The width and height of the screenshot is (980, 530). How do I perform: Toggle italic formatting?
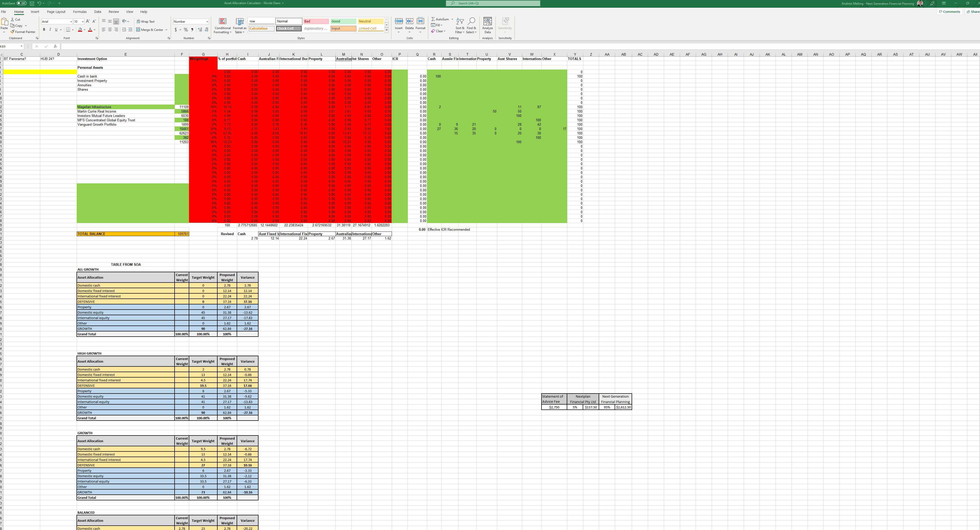(50, 29)
